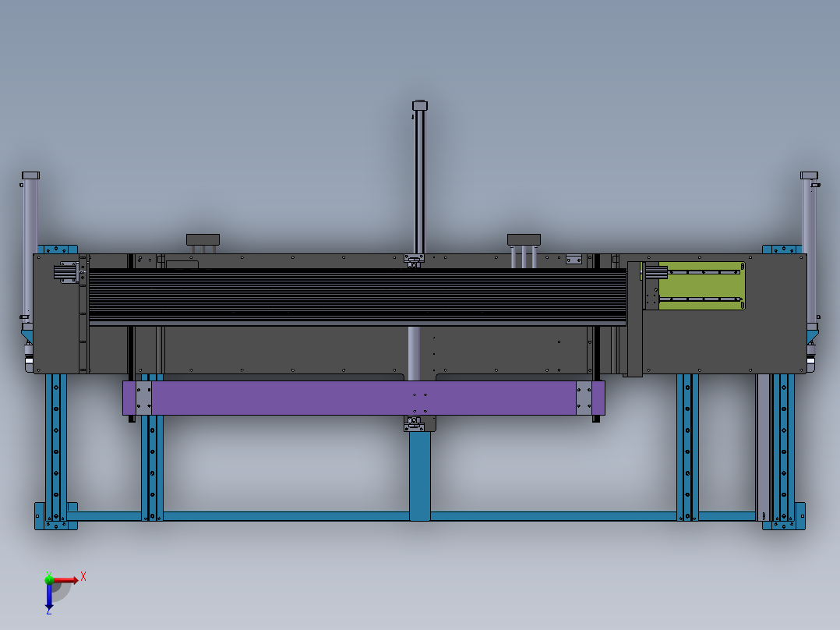840x630 pixels.
Task: Select the black ribbed extrusion in the center
Action: [358, 296]
